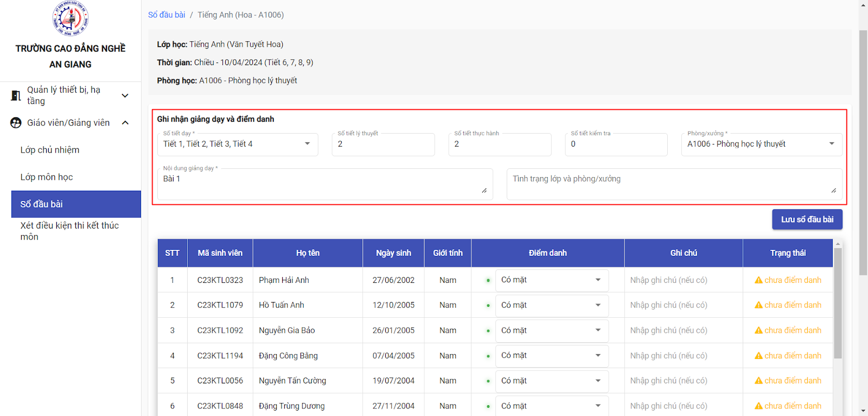Click the building icon beside Quản lý thiết bị
The width and height of the screenshot is (868, 416).
click(x=16, y=96)
